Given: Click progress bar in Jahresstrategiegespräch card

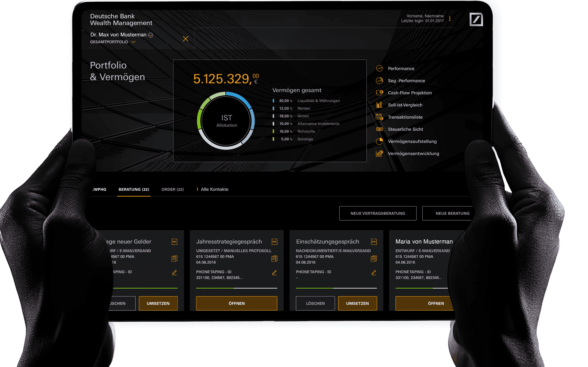Looking at the screenshot, I should point(236,288).
